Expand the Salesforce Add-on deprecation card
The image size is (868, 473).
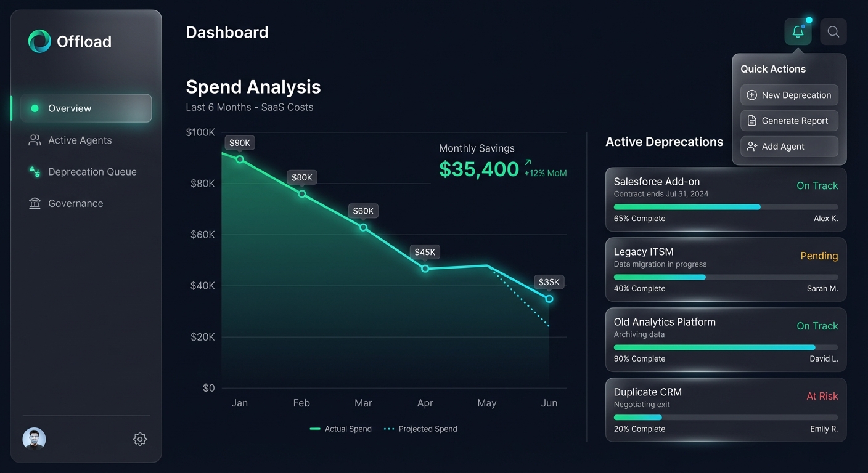(726, 198)
